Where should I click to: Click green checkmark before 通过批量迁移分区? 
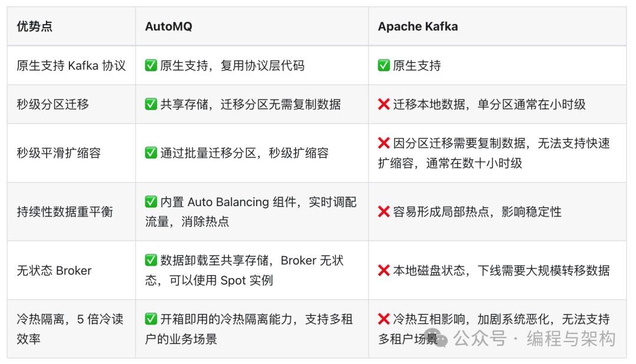point(151,153)
